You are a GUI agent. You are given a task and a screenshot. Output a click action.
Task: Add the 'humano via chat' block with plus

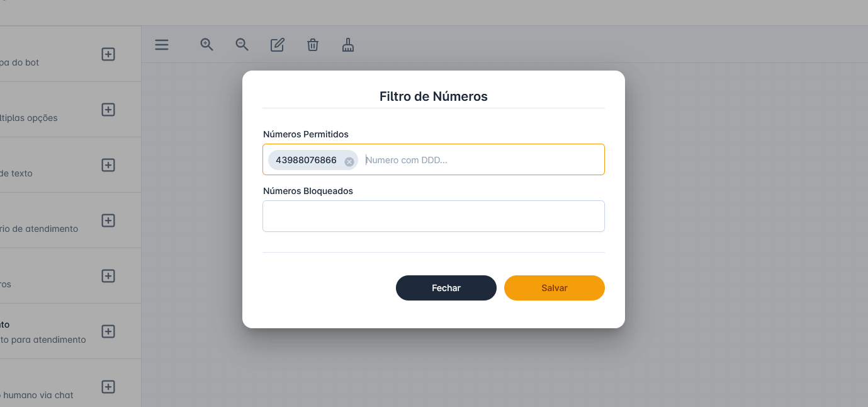click(108, 387)
